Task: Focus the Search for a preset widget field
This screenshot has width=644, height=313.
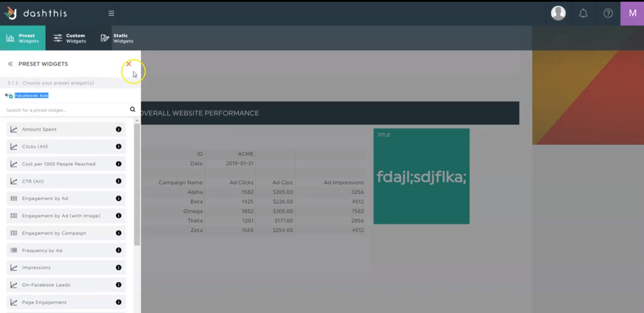Action: (x=66, y=110)
